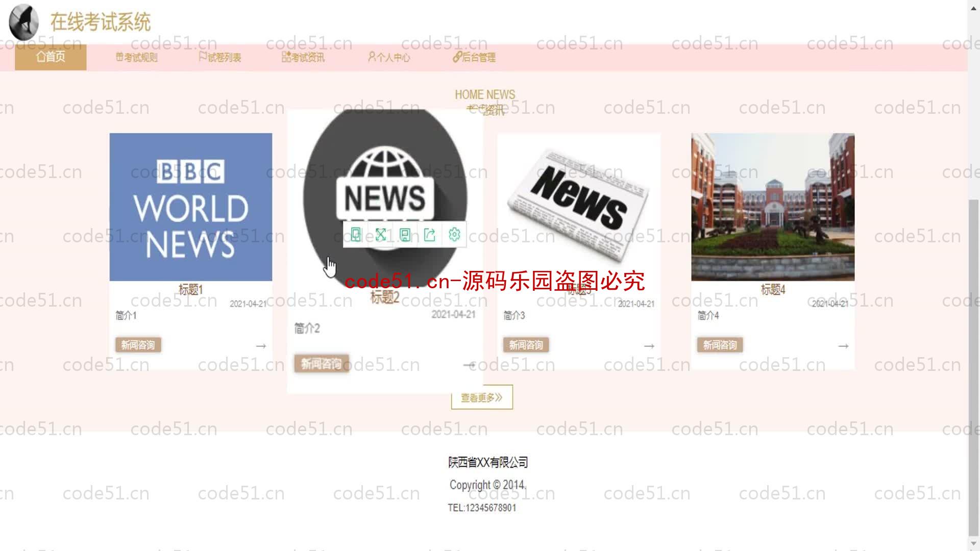
Task: Click 新闻咨询 button under 简介2
Action: (x=322, y=364)
